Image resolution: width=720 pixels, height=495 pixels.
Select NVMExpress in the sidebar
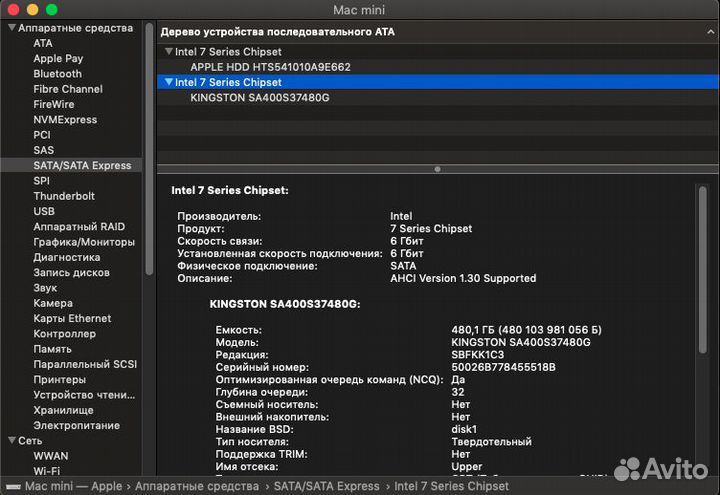coord(65,119)
